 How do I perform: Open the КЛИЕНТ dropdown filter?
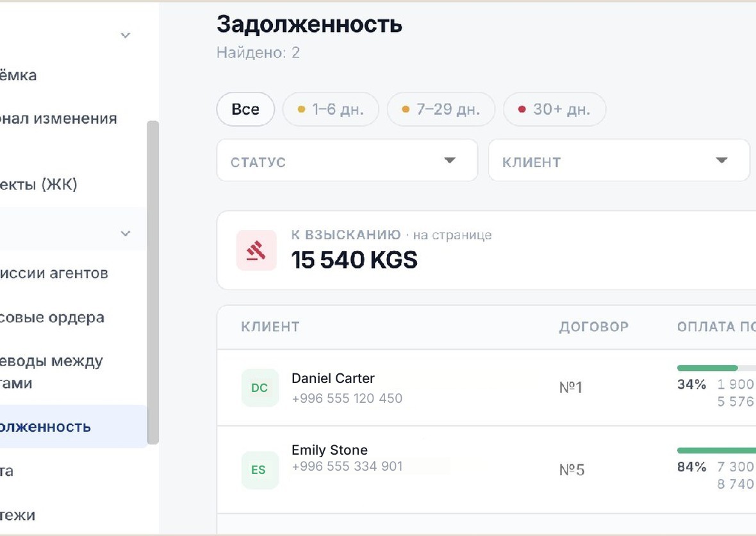619,161
